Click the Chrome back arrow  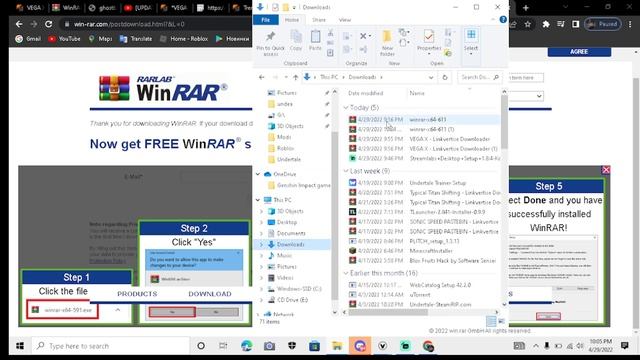click(19, 24)
